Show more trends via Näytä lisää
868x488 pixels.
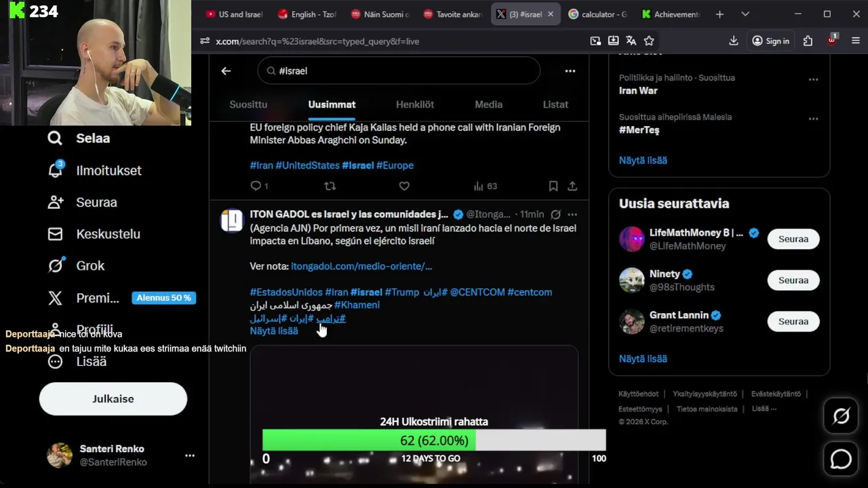643,161
